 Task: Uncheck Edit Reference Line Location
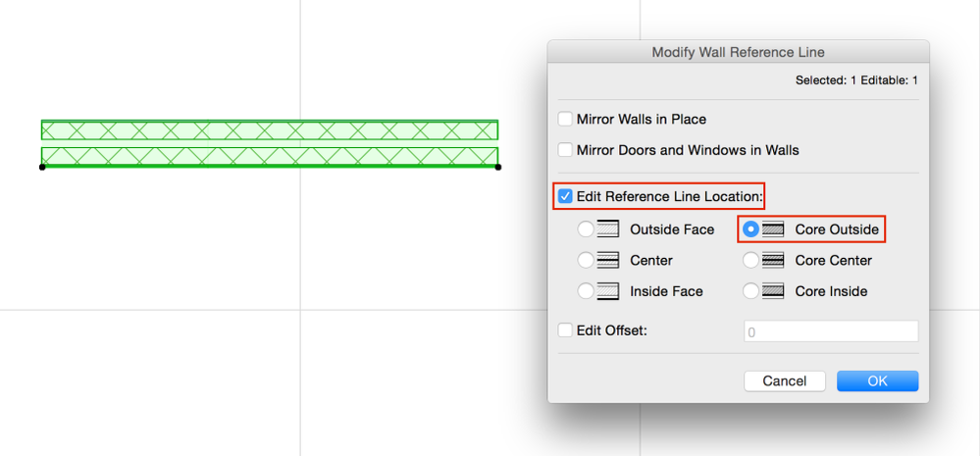[565, 197]
